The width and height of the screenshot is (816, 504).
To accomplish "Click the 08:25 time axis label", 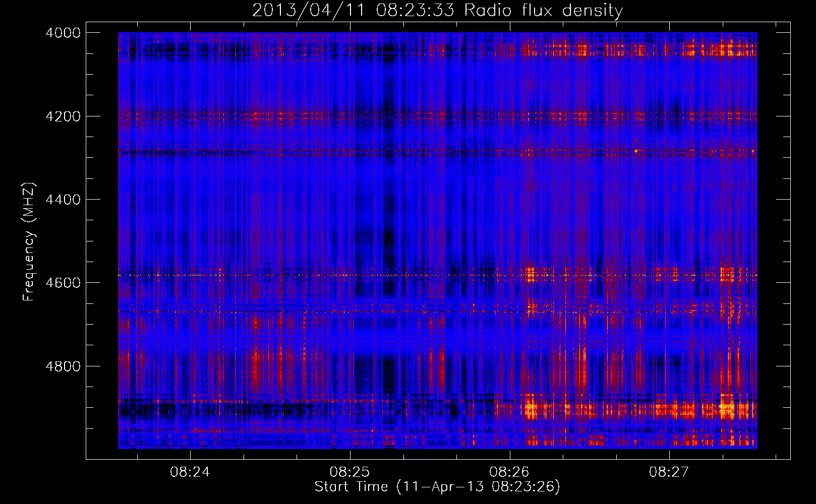I will (349, 472).
